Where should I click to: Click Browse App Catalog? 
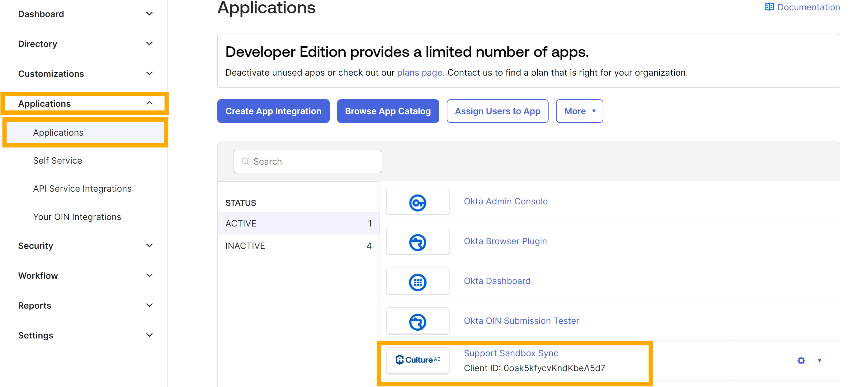click(x=388, y=111)
